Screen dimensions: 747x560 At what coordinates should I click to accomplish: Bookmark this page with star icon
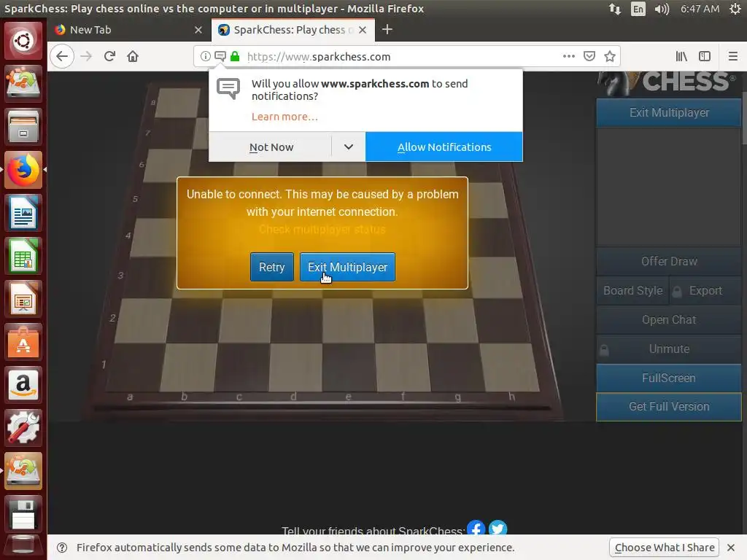point(610,56)
